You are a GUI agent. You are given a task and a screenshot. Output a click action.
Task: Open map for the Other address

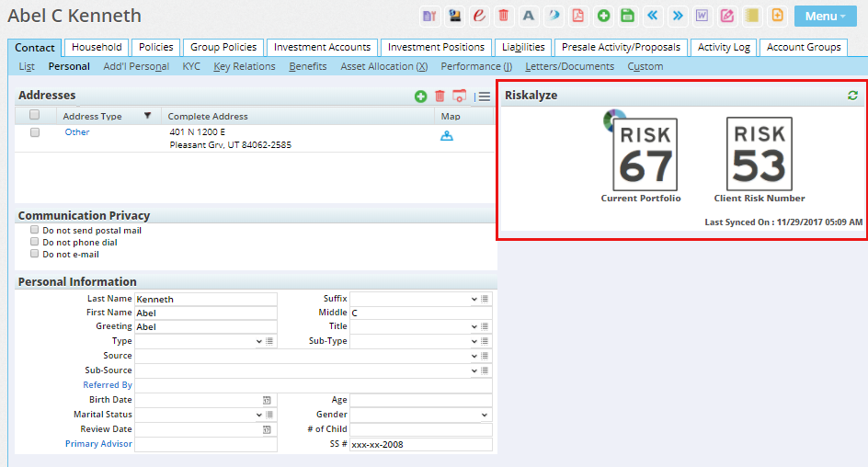[x=447, y=135]
